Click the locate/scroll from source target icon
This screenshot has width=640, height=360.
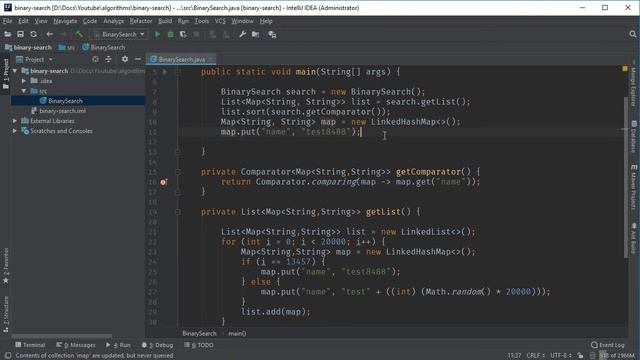[x=95, y=59]
